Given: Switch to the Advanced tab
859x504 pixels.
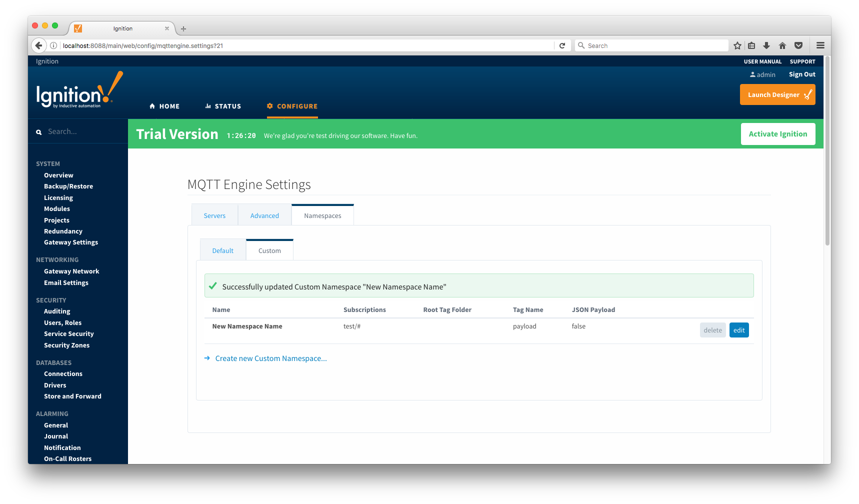Looking at the screenshot, I should click(264, 215).
